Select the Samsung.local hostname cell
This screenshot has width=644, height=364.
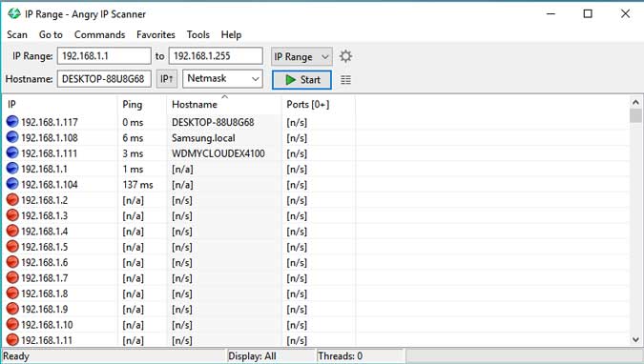pyautogui.click(x=203, y=138)
